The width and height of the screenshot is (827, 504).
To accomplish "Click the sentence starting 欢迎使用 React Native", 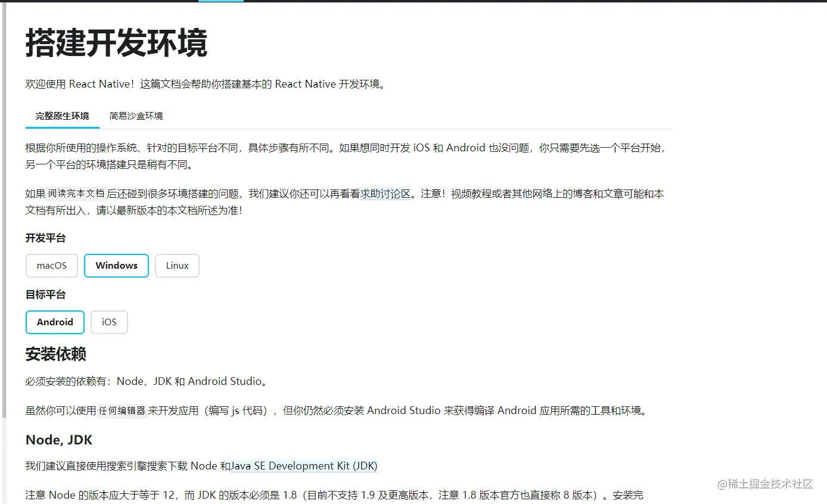I will pos(207,84).
